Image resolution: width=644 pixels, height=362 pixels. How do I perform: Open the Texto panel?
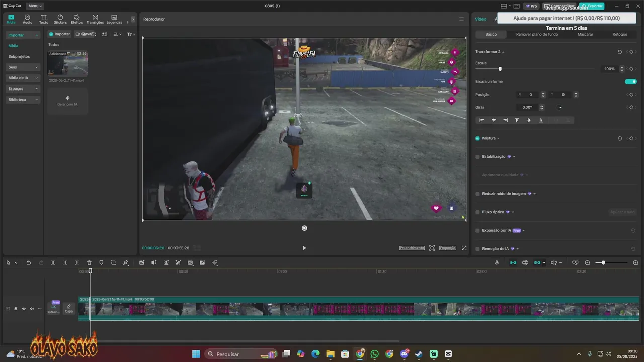click(x=44, y=19)
